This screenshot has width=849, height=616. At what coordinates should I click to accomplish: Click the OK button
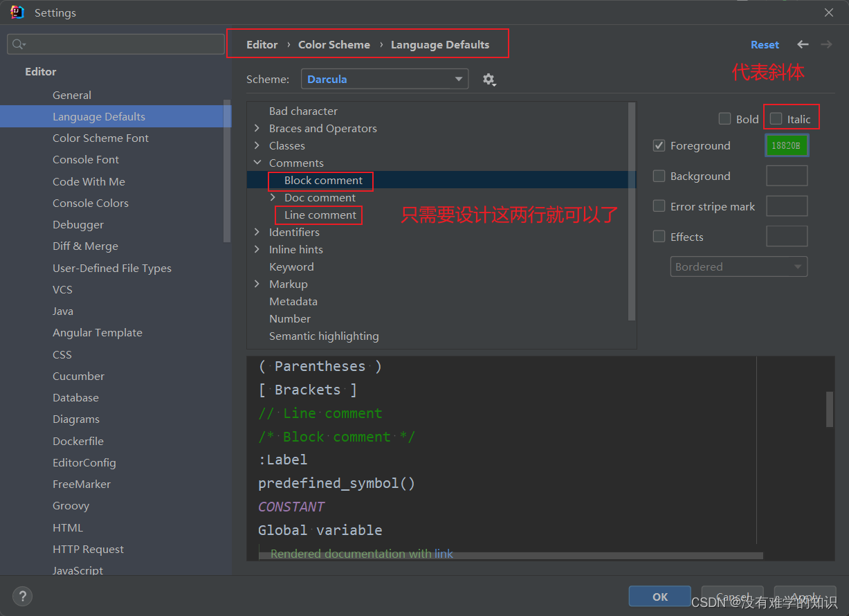pyautogui.click(x=659, y=597)
